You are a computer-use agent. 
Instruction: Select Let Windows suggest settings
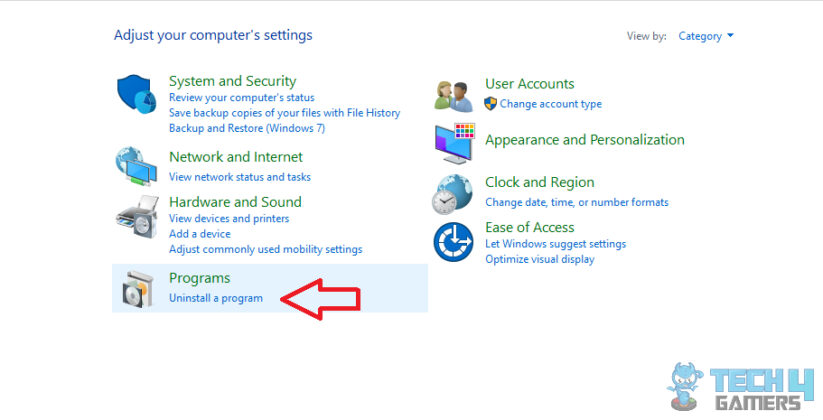(555, 244)
